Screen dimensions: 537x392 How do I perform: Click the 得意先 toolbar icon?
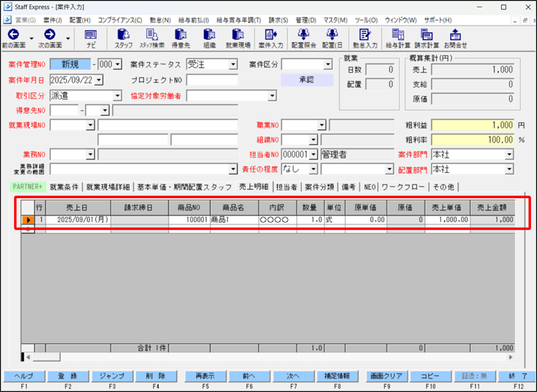pyautogui.click(x=181, y=35)
